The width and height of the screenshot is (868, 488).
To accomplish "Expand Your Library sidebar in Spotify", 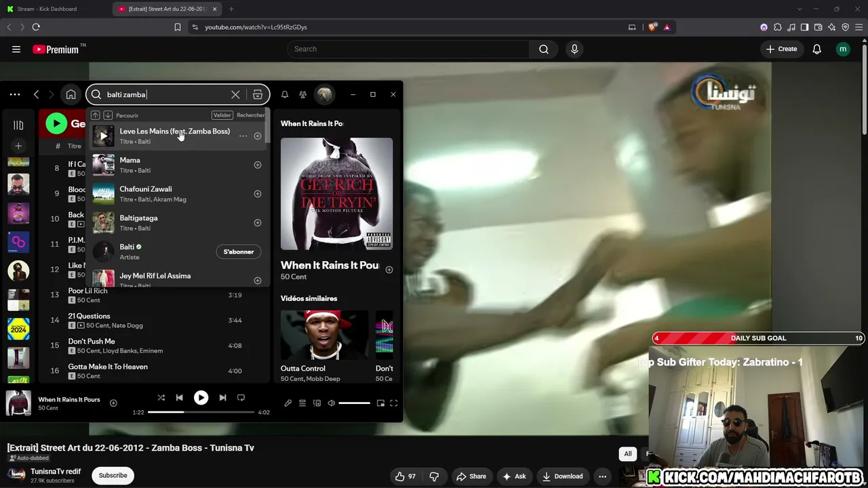I will point(18,125).
